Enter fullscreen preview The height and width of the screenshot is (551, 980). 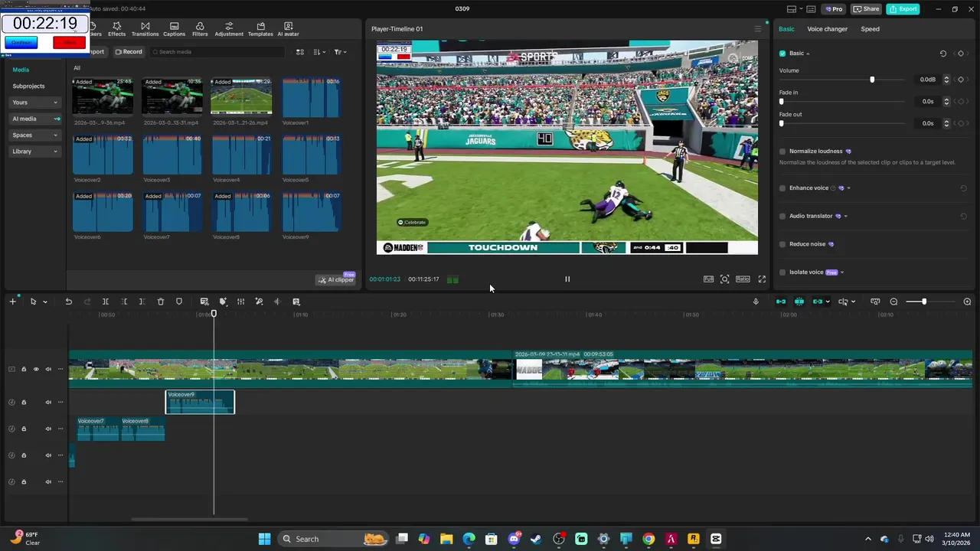click(x=762, y=279)
